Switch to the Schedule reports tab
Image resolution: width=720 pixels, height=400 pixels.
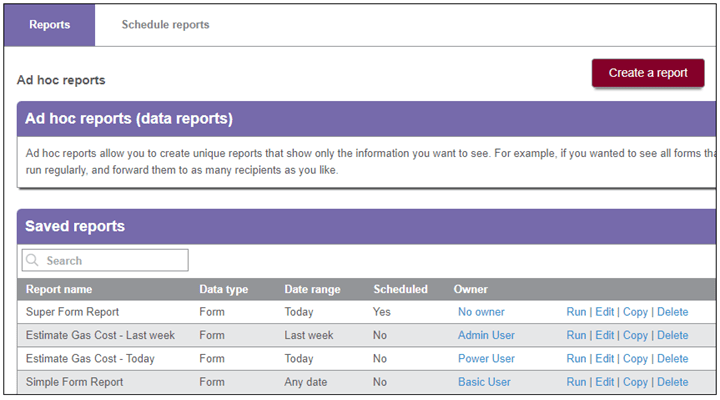pyautogui.click(x=165, y=25)
